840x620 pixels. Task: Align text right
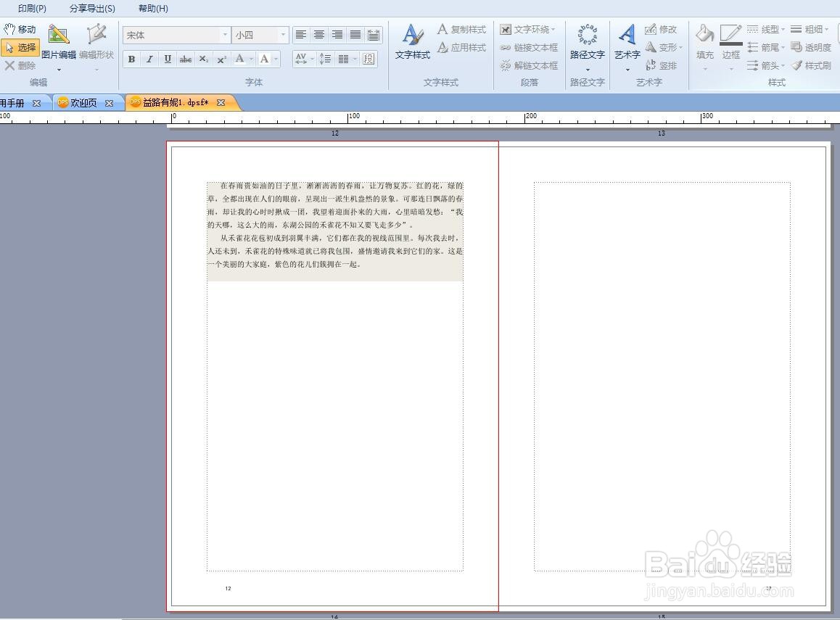[x=337, y=36]
